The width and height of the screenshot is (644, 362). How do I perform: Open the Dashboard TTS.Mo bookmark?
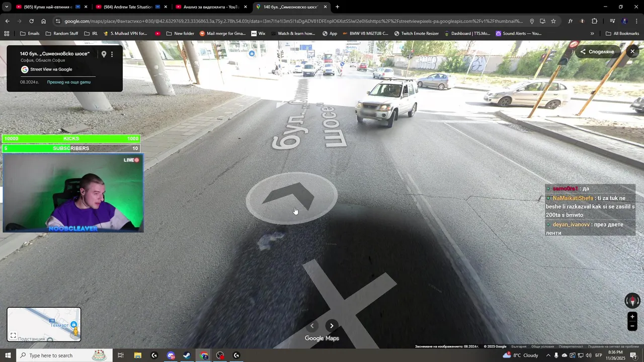tap(467, 34)
